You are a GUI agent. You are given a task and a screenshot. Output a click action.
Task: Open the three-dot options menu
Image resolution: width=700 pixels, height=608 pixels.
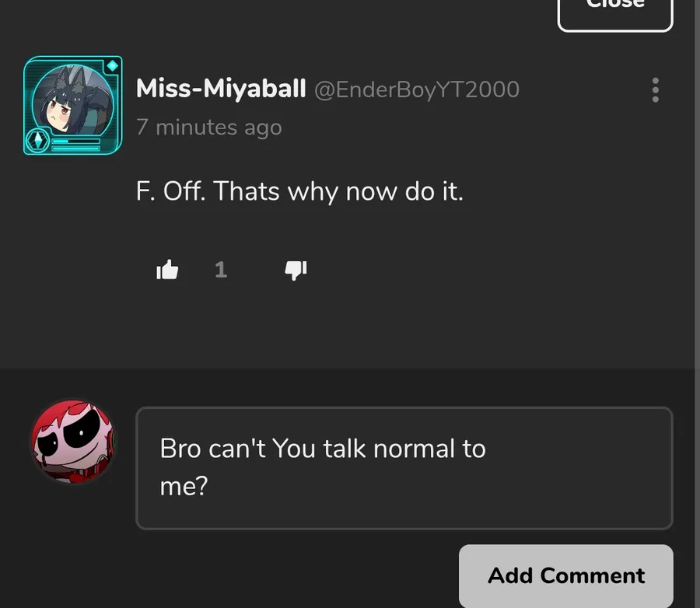coord(656,89)
